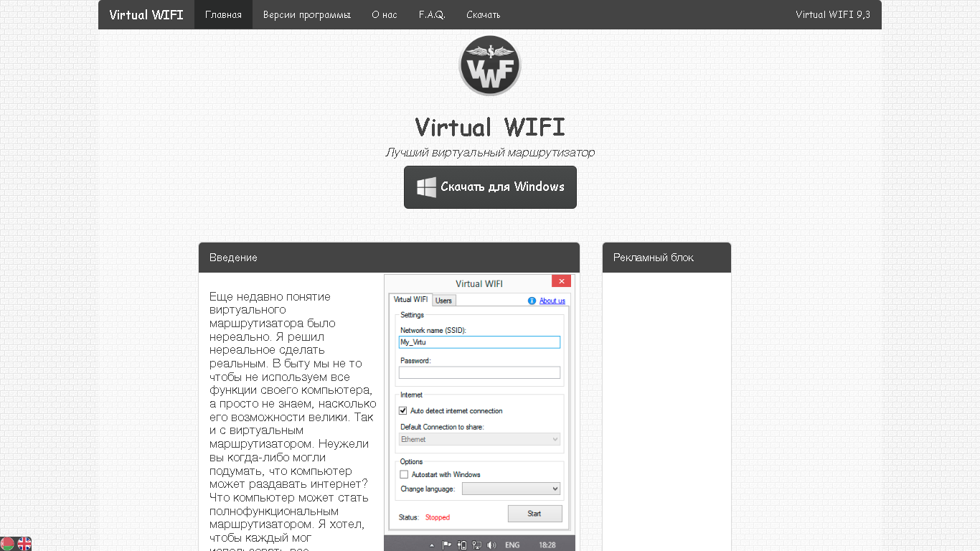Click the Введение panel header
This screenshot has height=551, width=980.
pos(389,258)
